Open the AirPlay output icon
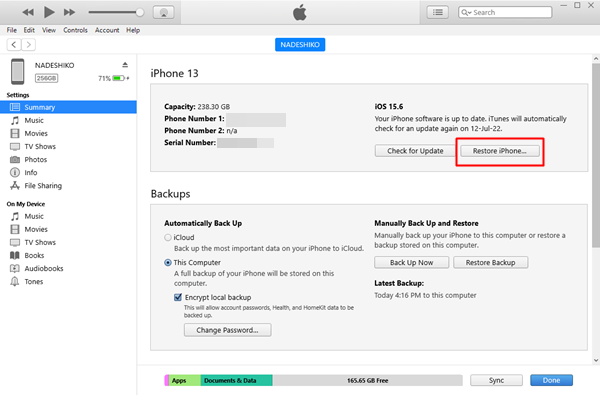Viewport: 600px width, 395px height. (163, 12)
